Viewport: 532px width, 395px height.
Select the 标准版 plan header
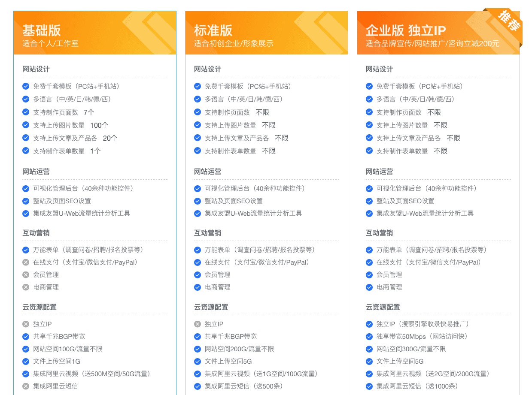pyautogui.click(x=267, y=33)
